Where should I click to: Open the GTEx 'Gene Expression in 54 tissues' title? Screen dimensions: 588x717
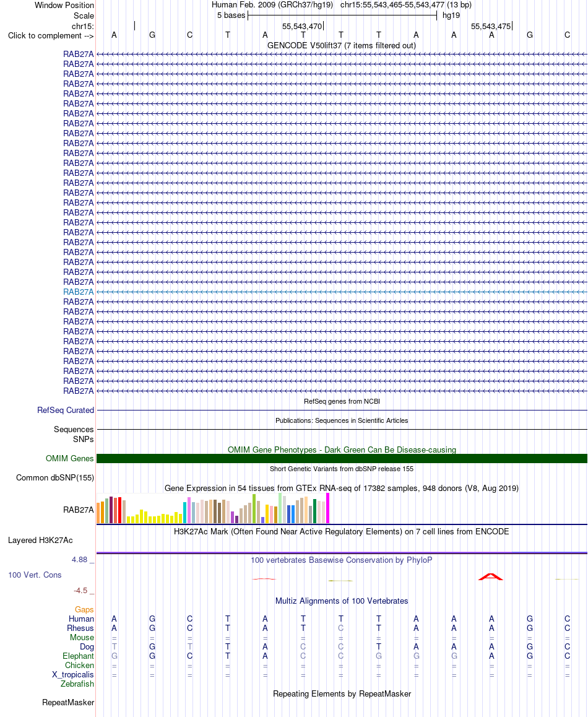tap(342, 488)
